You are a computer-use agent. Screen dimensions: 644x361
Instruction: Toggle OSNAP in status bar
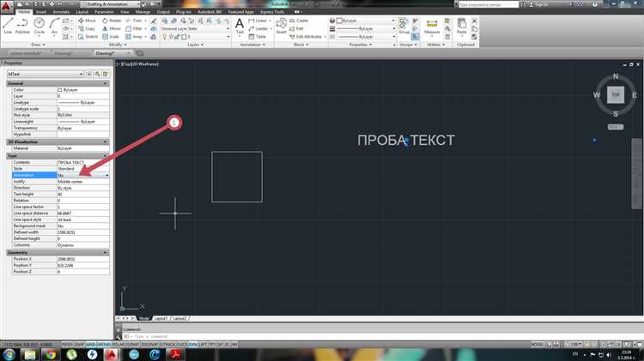pos(132,345)
